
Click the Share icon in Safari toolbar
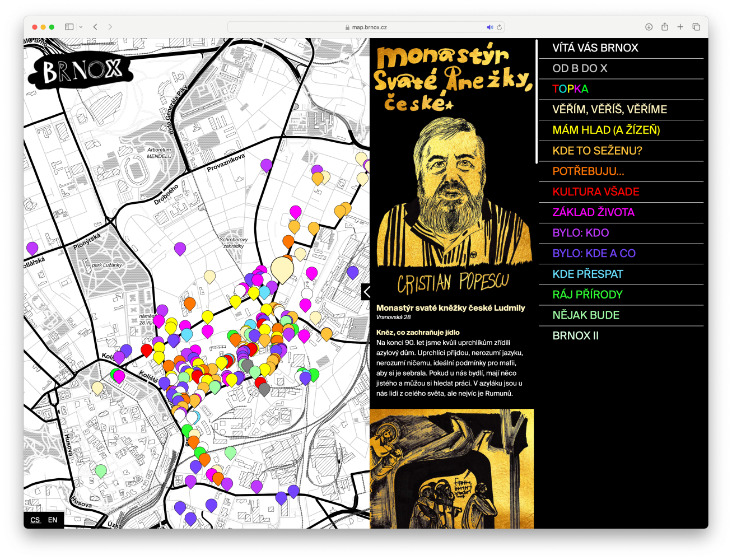point(665,27)
